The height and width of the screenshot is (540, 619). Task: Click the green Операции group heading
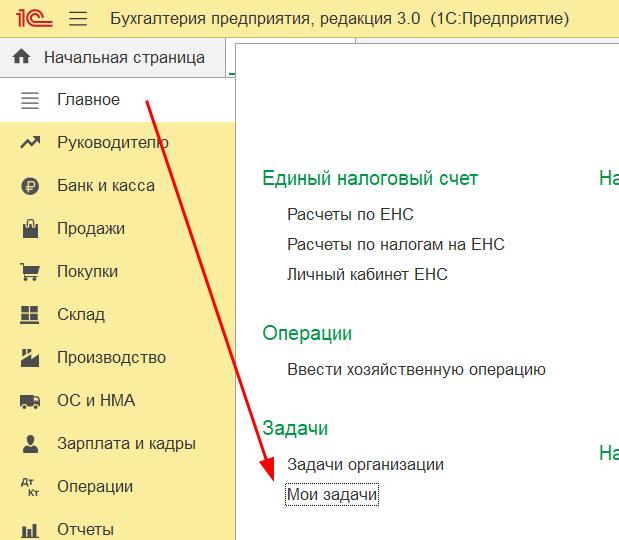click(307, 334)
